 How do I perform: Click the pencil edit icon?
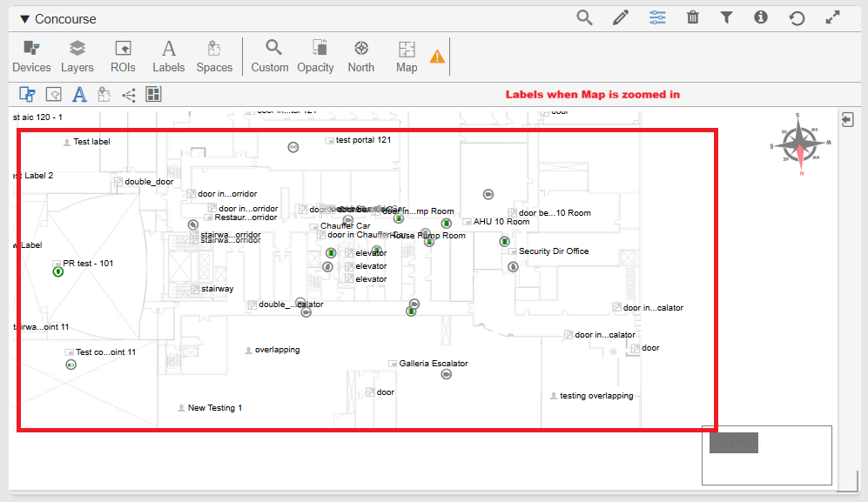[621, 17]
